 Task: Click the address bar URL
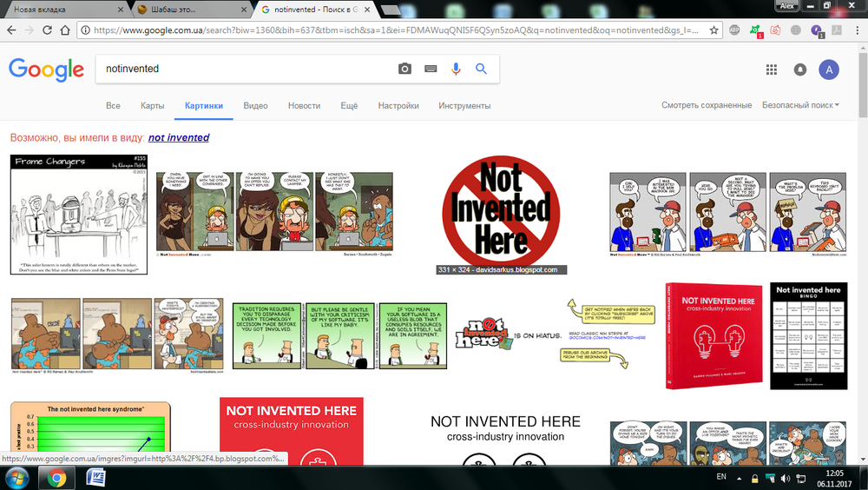(396, 30)
